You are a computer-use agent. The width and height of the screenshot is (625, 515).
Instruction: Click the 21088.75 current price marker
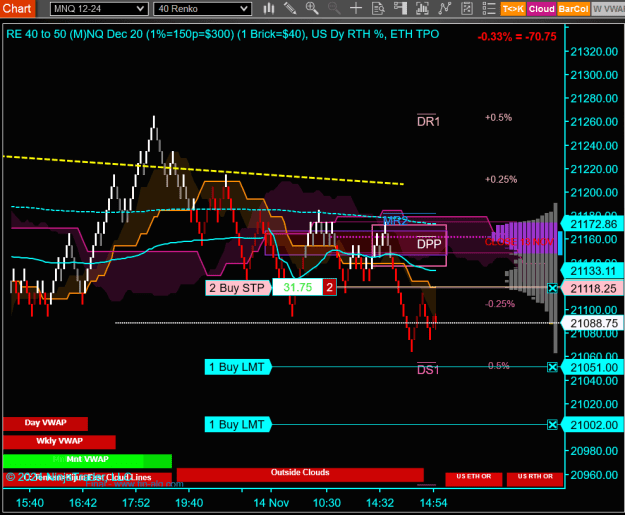pyautogui.click(x=593, y=323)
